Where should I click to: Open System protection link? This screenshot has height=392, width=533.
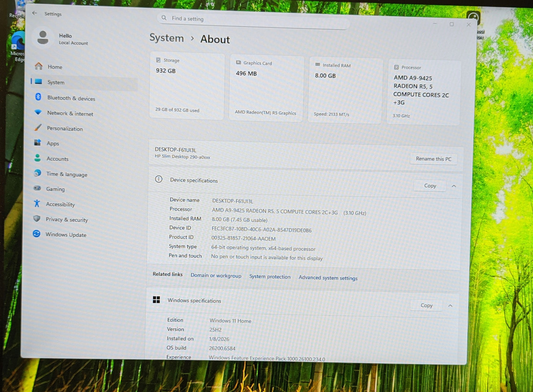[270, 277]
